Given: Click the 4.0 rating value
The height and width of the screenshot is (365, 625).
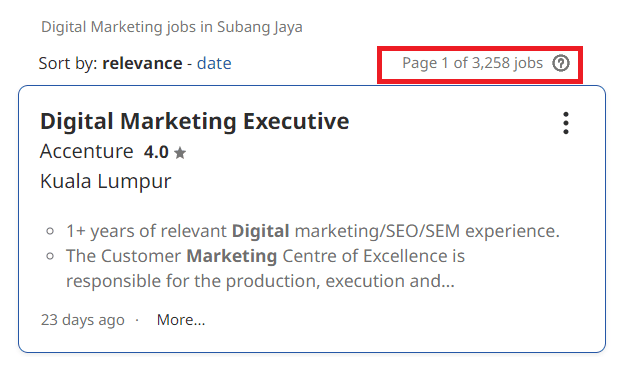Looking at the screenshot, I should [156, 152].
